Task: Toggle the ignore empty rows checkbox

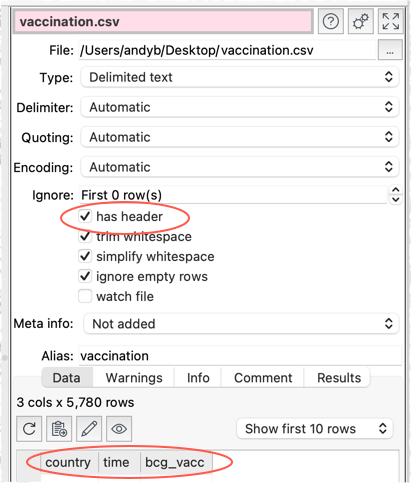Action: (85, 276)
